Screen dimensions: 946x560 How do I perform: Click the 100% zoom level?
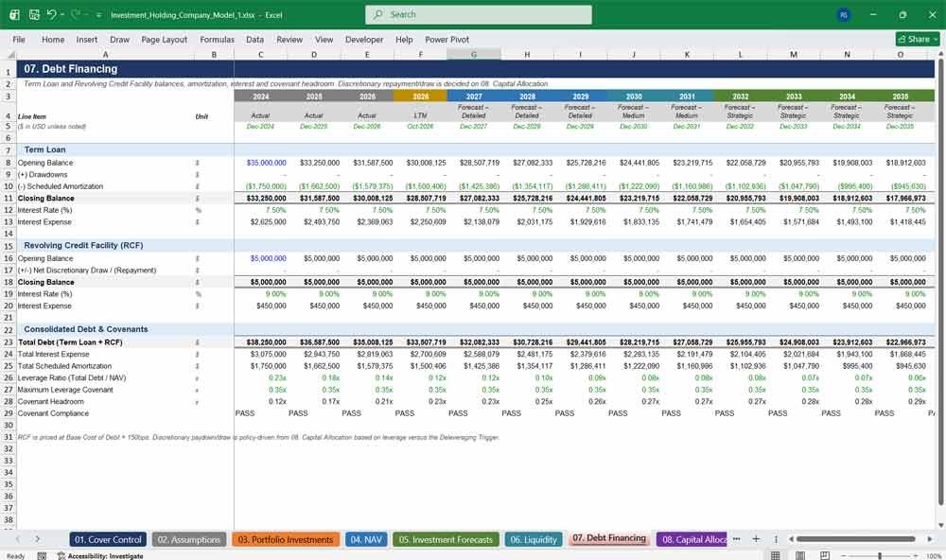click(x=934, y=556)
